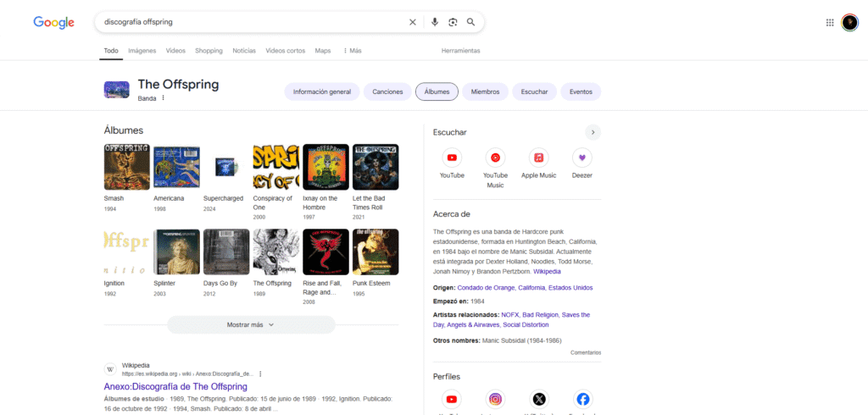This screenshot has height=415, width=868.
Task: Open Apple Music listening option
Action: point(538,158)
